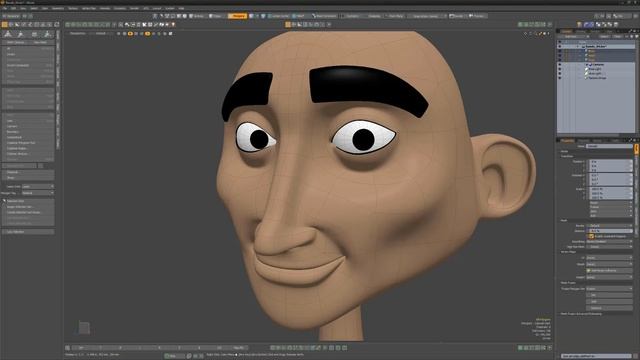Click the Rotation X value field

[x=611, y=175]
